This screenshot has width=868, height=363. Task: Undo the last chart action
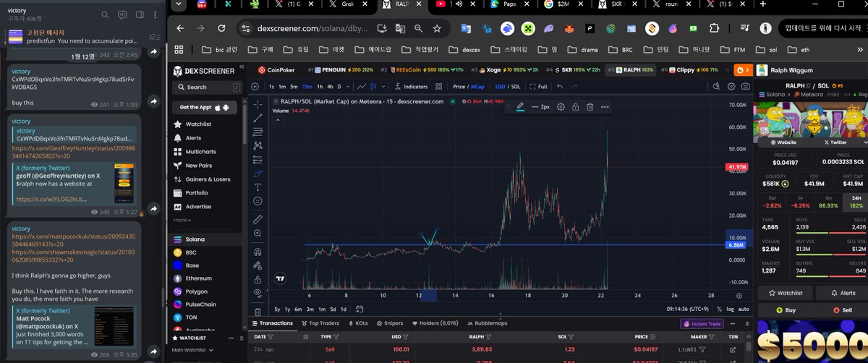pos(559,86)
